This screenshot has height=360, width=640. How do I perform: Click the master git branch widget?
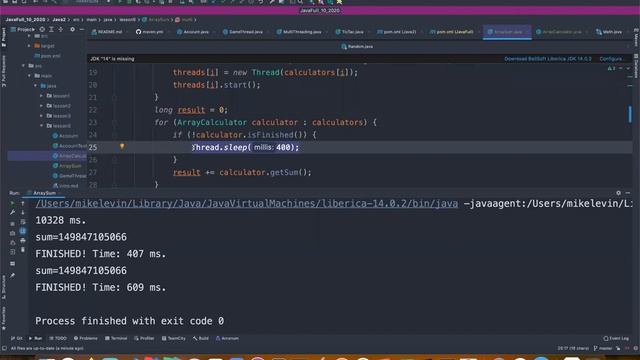click(x=603, y=348)
